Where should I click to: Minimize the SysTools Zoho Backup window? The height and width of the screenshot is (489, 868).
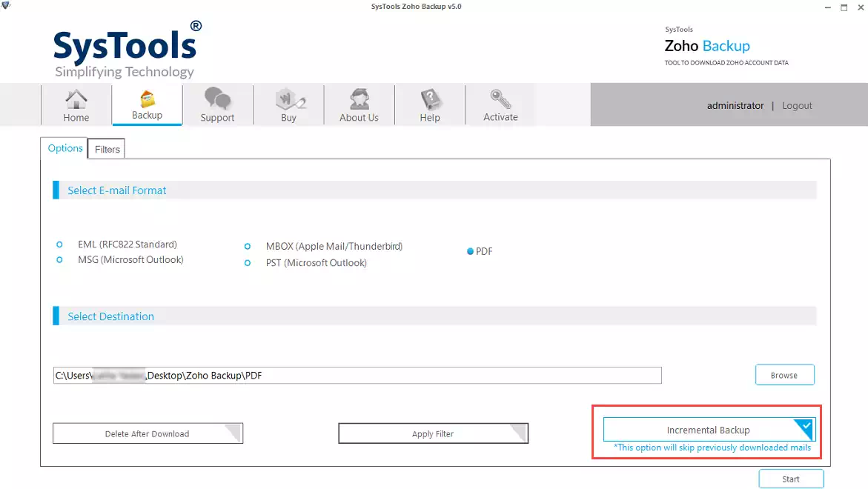[827, 7]
